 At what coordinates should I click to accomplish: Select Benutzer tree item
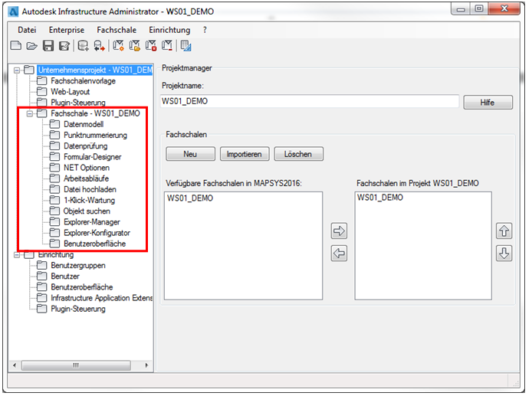(x=65, y=276)
